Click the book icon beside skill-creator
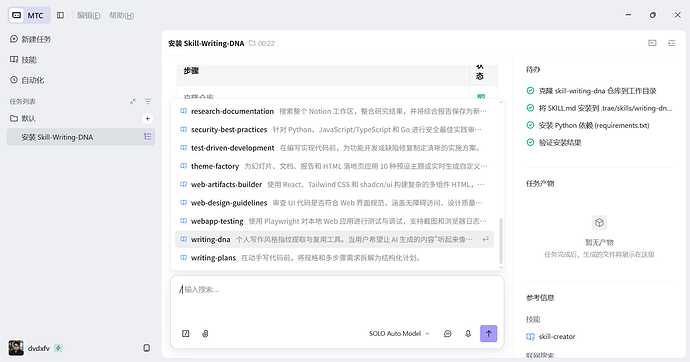Screen dimensions: 690x362 click(530, 336)
